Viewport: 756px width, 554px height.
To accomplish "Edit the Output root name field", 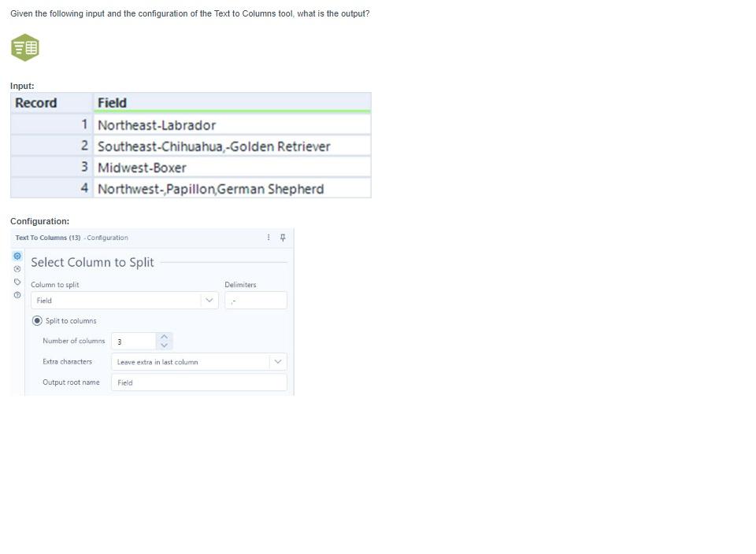I will click(x=198, y=382).
